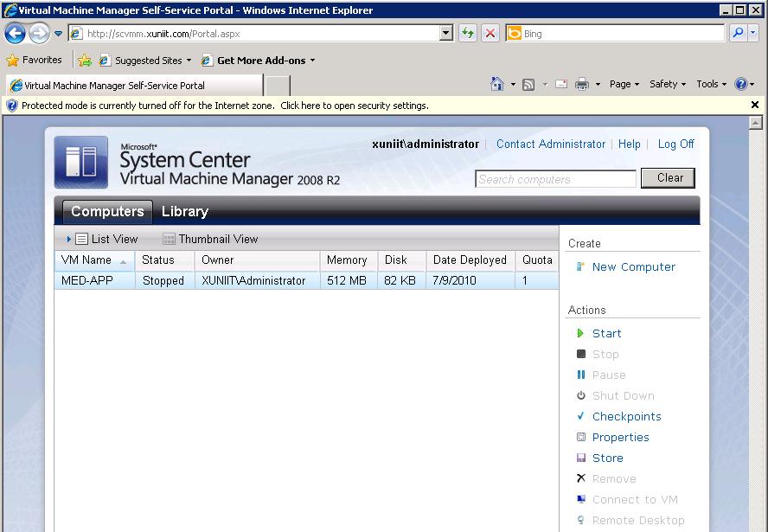Click the scrollbar up arrow

click(x=756, y=123)
